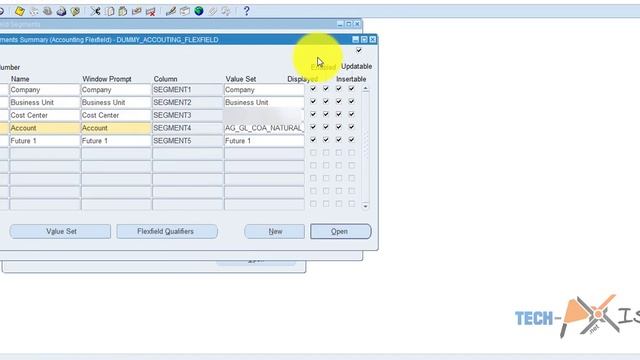
Task: Click AG_GL_COA_NATURAL value set field
Action: point(264,128)
